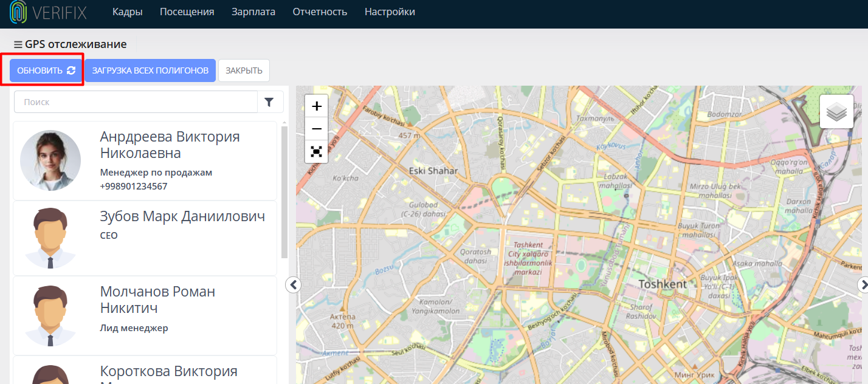
Task: Click Загрузка всех полигонов button
Action: (x=150, y=70)
